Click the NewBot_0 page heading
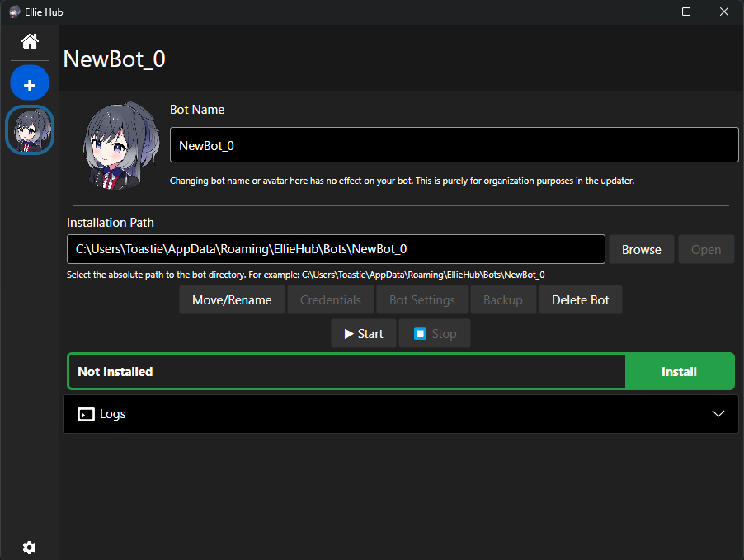The height and width of the screenshot is (560, 744). [115, 59]
